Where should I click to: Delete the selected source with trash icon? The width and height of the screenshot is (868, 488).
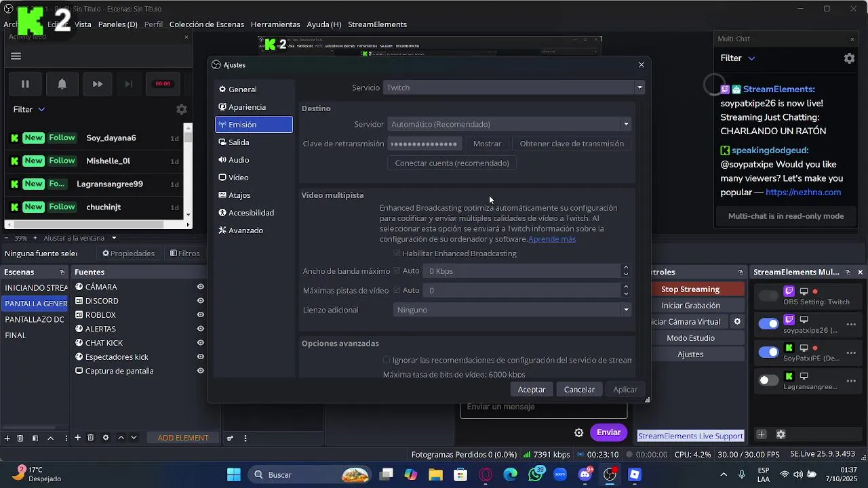click(x=91, y=438)
